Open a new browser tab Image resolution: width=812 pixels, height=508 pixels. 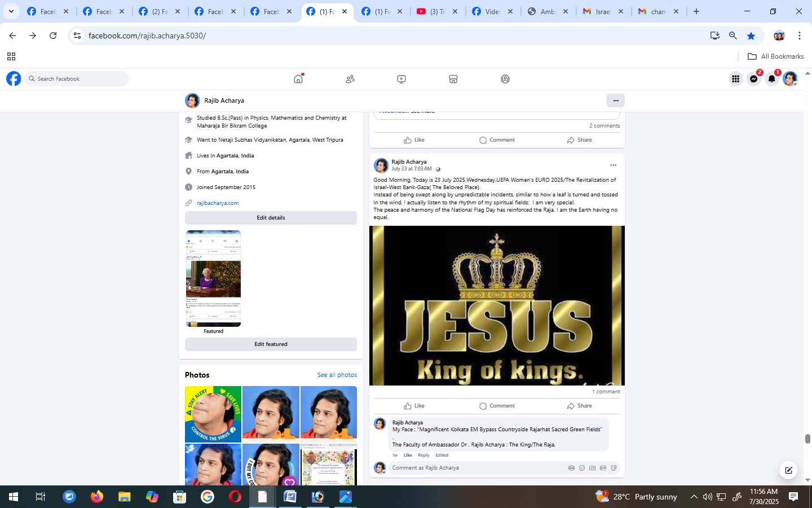pyautogui.click(x=696, y=11)
